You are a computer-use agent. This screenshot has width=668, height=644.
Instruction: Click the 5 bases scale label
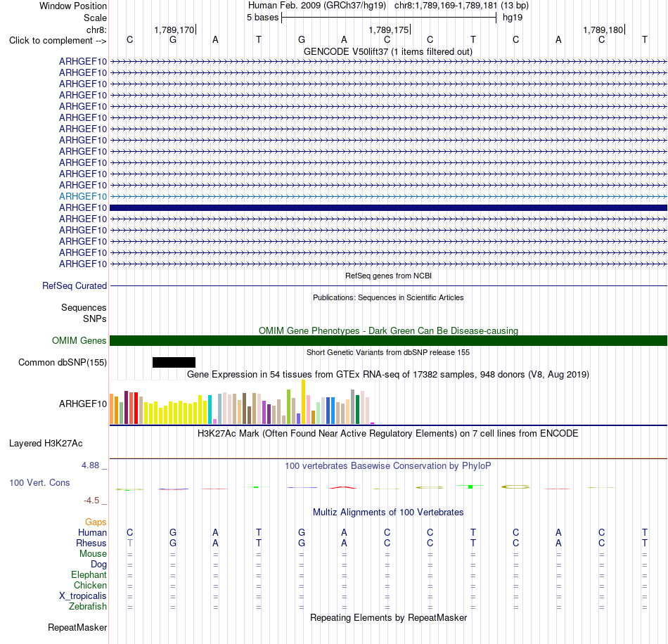click(x=262, y=18)
